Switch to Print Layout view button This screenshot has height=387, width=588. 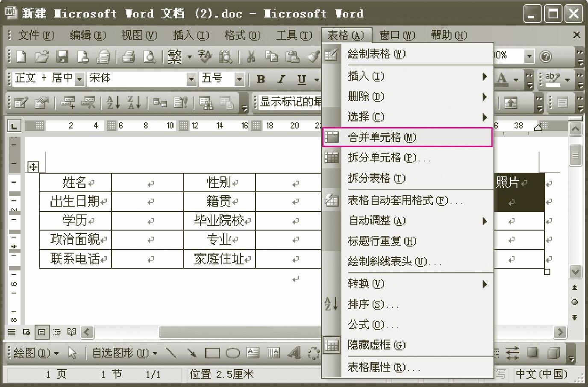coord(41,332)
